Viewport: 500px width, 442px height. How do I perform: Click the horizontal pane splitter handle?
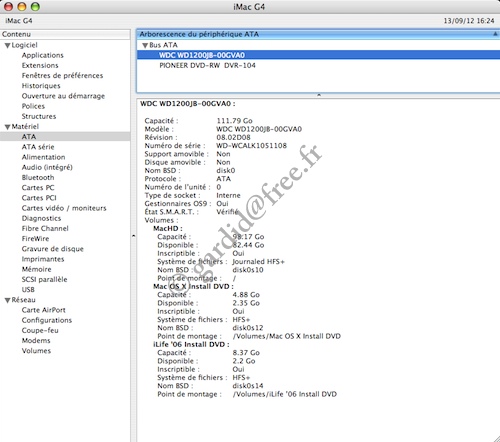[x=319, y=95]
